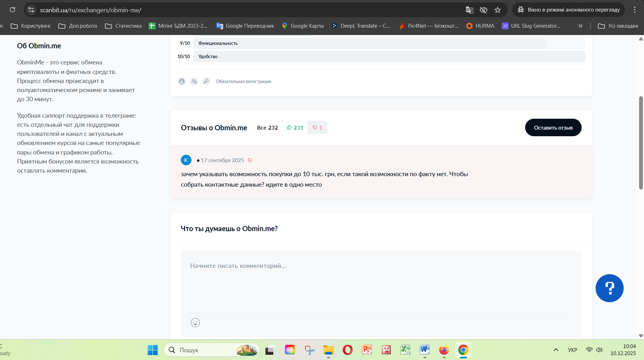Open the Chrome three-dot menu
Screen dimensions: 644x360
coord(635,10)
